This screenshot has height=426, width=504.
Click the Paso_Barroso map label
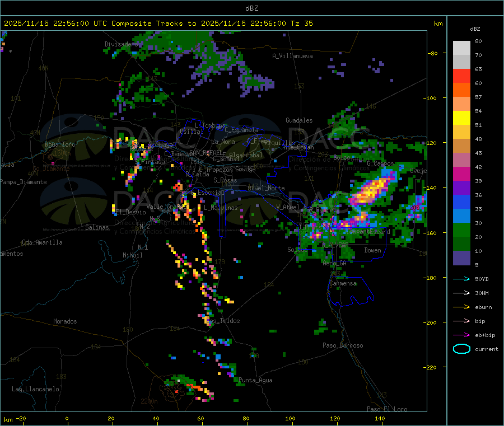coord(343,345)
